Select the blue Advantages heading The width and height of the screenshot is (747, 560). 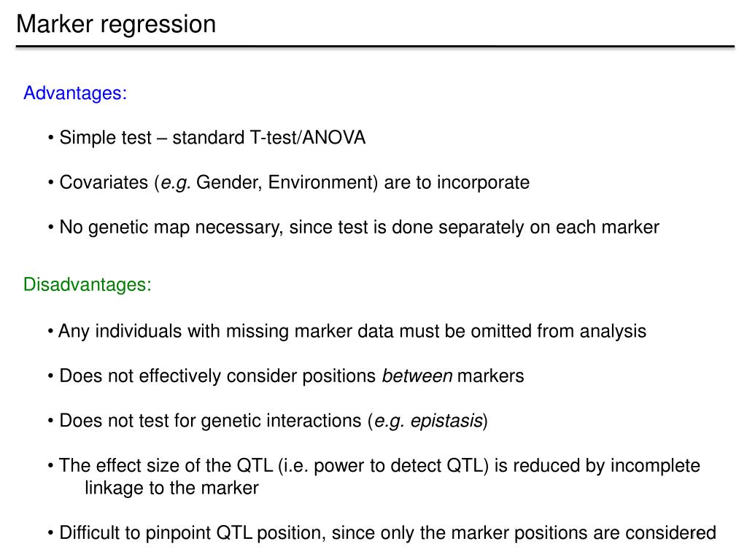tap(75, 93)
